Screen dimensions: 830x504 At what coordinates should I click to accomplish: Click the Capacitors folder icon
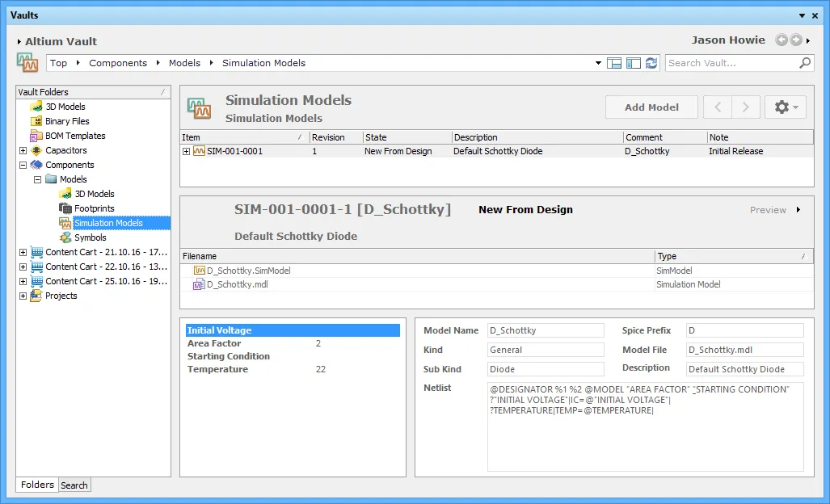click(36, 150)
